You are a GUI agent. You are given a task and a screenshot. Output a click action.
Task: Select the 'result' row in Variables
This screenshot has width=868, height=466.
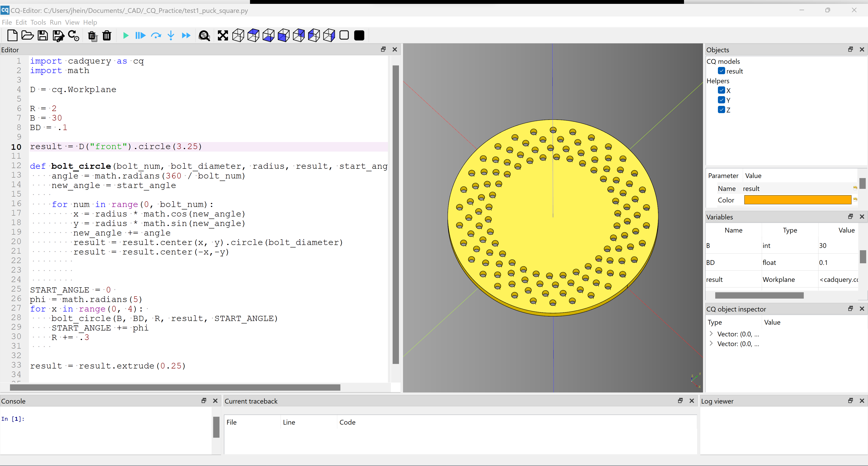tap(782, 279)
